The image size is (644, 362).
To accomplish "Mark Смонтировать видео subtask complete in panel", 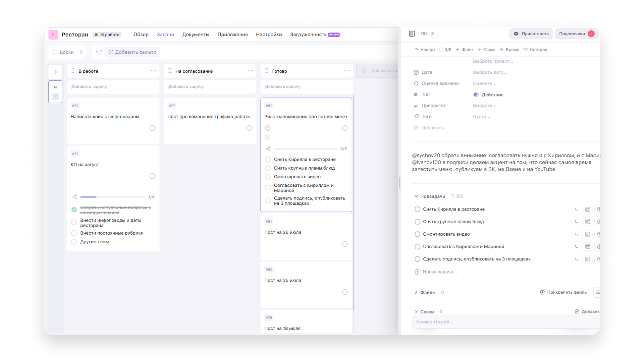I will point(417,234).
